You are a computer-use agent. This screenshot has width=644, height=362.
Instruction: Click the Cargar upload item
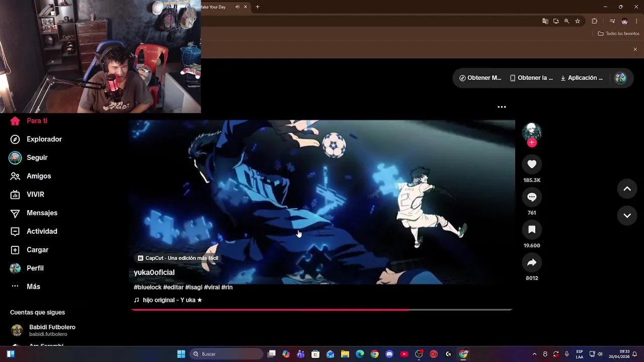coord(29,250)
